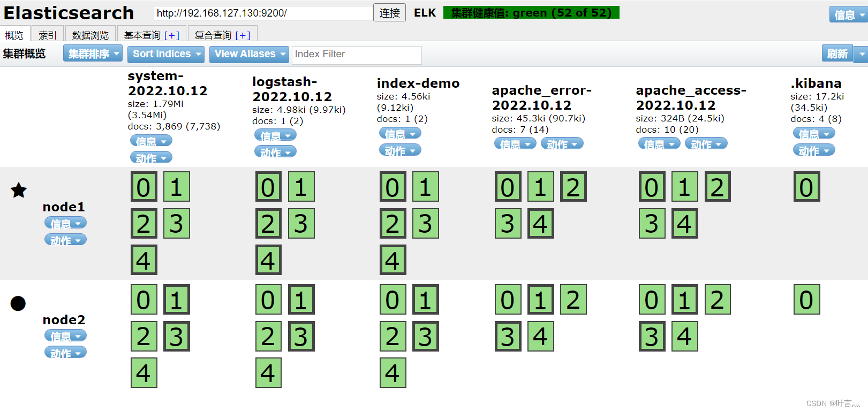Select shard 1 of system-2022.10.12 on node2

tap(177, 300)
